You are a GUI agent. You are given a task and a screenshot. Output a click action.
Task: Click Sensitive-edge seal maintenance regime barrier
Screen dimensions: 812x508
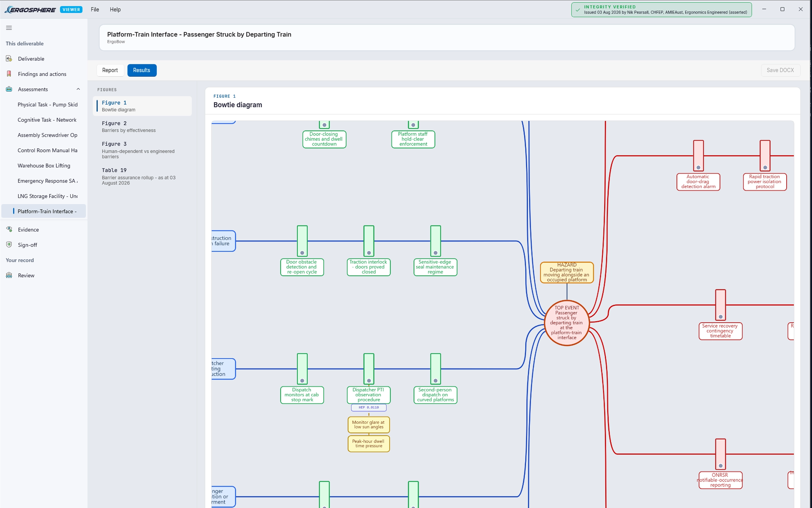(435, 267)
